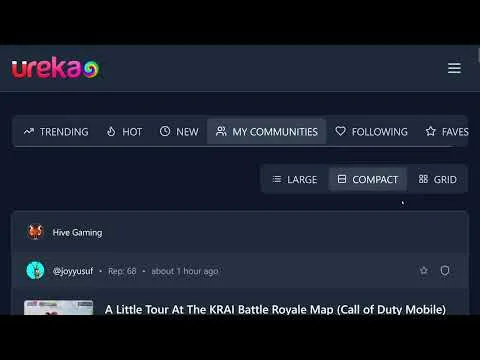The height and width of the screenshot is (360, 480).
Task: Click the 'Rep: 68' reputation text
Action: 122,271
